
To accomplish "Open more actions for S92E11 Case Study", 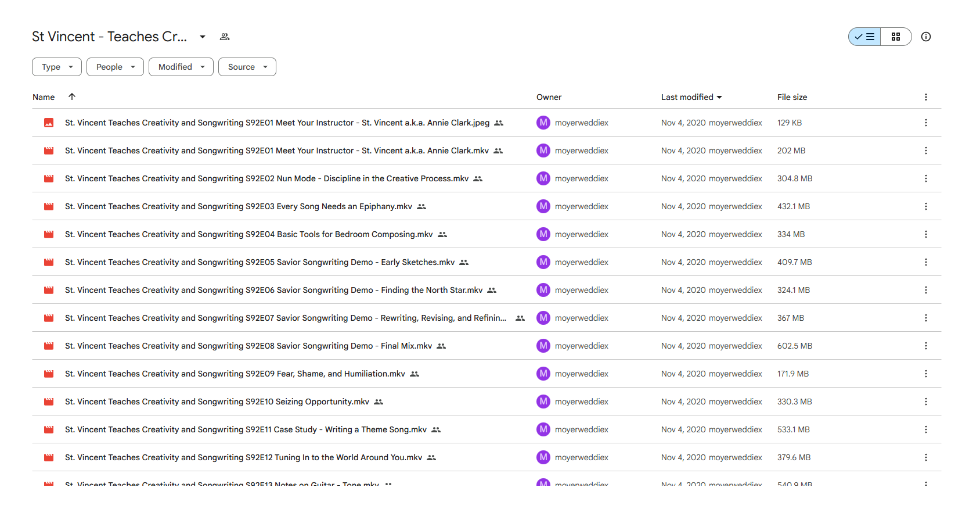I will (926, 429).
